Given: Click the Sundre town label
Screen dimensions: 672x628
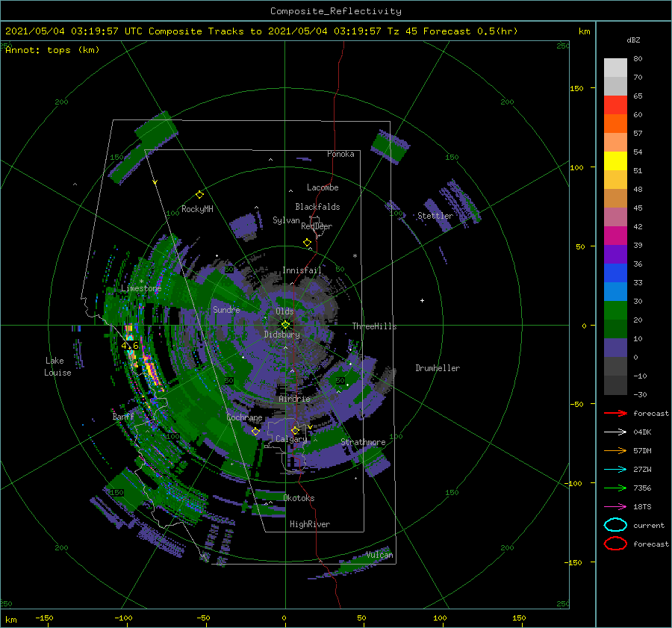Looking at the screenshot, I should [x=226, y=310].
